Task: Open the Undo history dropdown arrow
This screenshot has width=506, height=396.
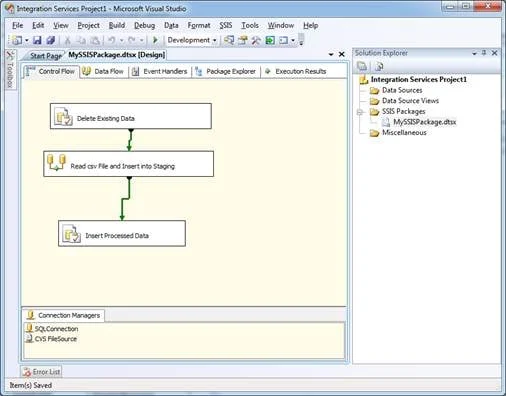Action: point(121,41)
